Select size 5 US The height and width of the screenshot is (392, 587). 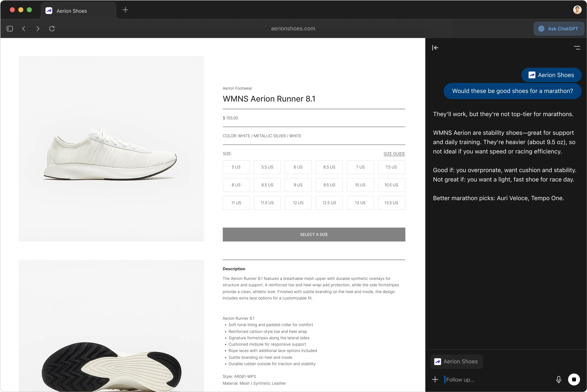click(236, 167)
